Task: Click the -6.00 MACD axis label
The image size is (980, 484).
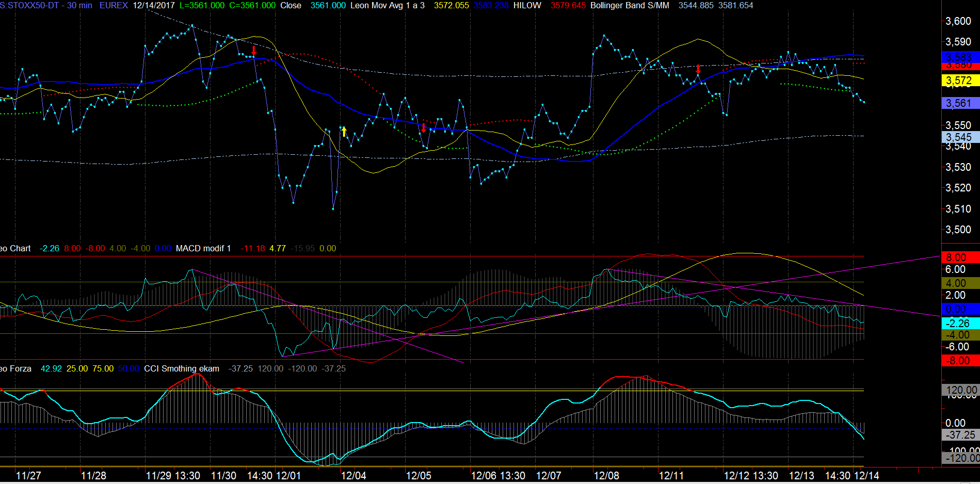Action: (x=957, y=347)
